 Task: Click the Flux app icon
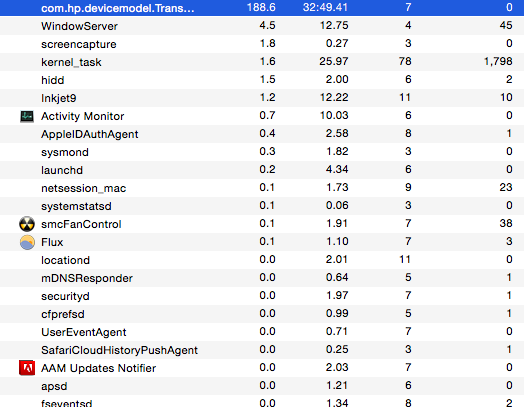click(x=27, y=242)
